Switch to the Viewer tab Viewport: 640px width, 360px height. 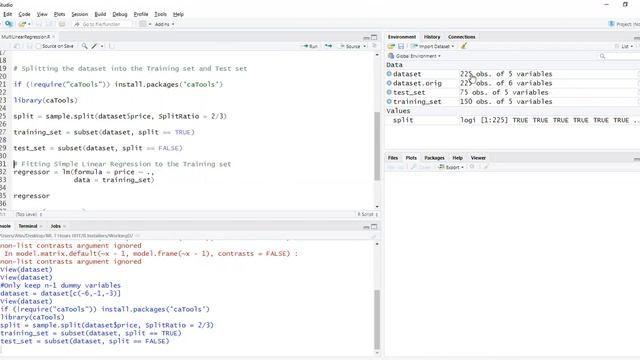(x=478, y=158)
